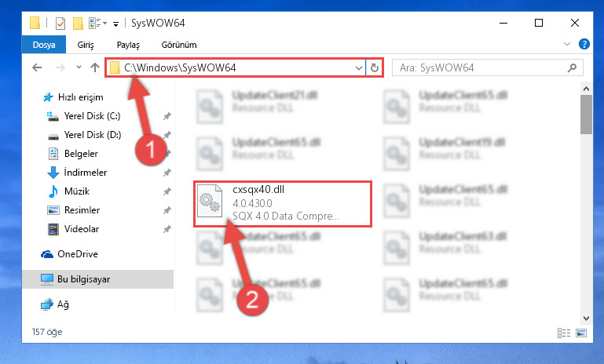
Task: Click the Back navigation arrow
Action: 37,67
